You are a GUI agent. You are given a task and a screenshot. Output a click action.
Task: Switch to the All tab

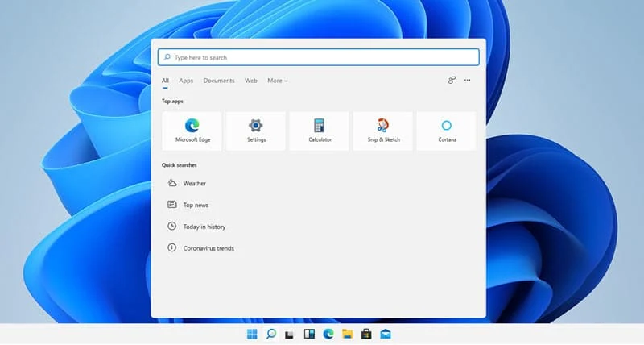(165, 81)
